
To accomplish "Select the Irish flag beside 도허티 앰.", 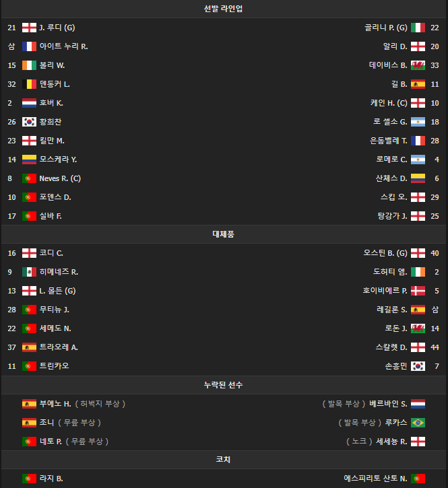I will pos(418,272).
